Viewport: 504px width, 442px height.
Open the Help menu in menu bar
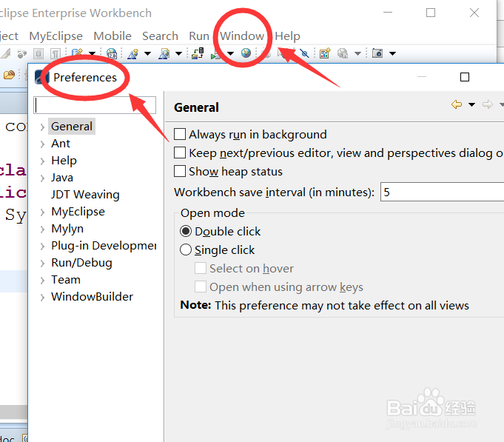tap(287, 36)
